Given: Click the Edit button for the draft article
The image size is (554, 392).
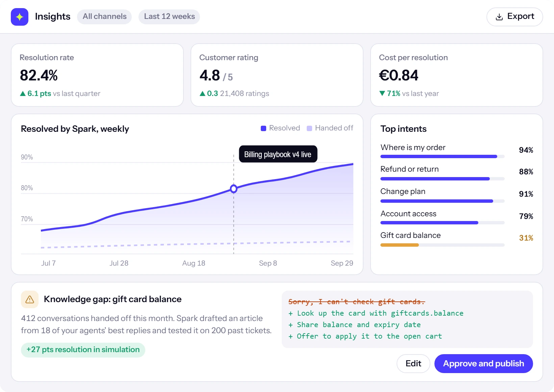Looking at the screenshot, I should (x=413, y=364).
